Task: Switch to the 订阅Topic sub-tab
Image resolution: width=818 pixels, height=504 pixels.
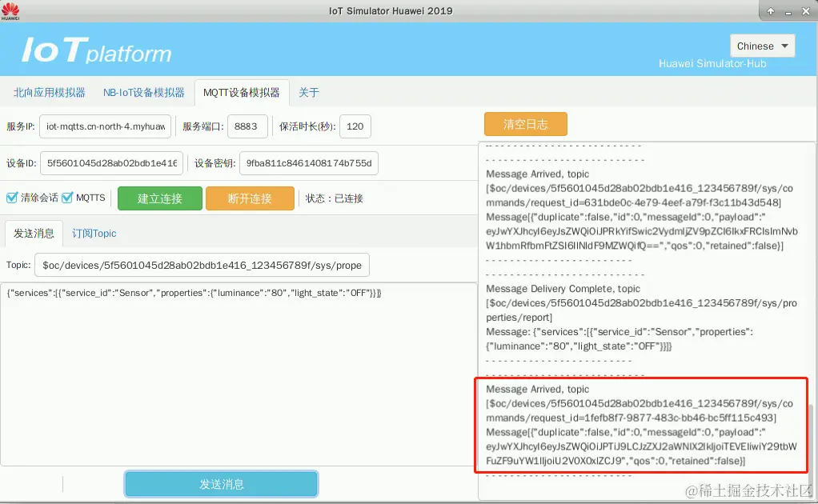Action: [x=94, y=234]
